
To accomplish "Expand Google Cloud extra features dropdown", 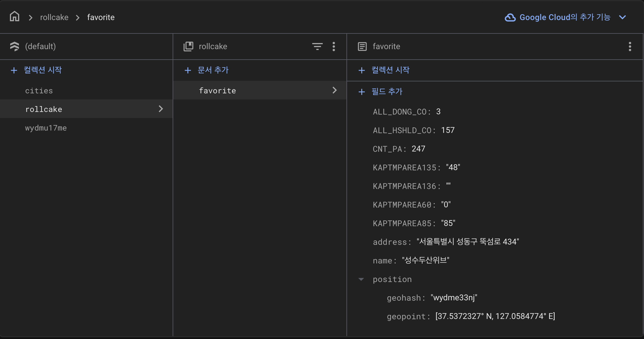I will pos(622,17).
